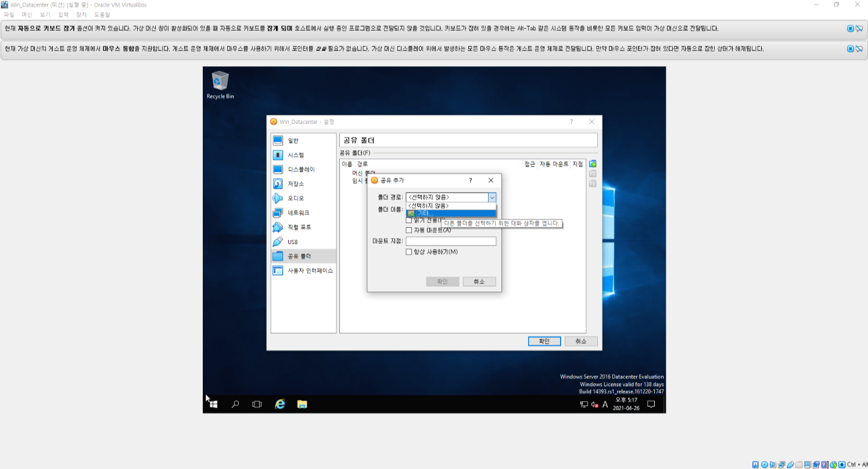
Task: Click the optical disc status icon
Action: point(765,464)
